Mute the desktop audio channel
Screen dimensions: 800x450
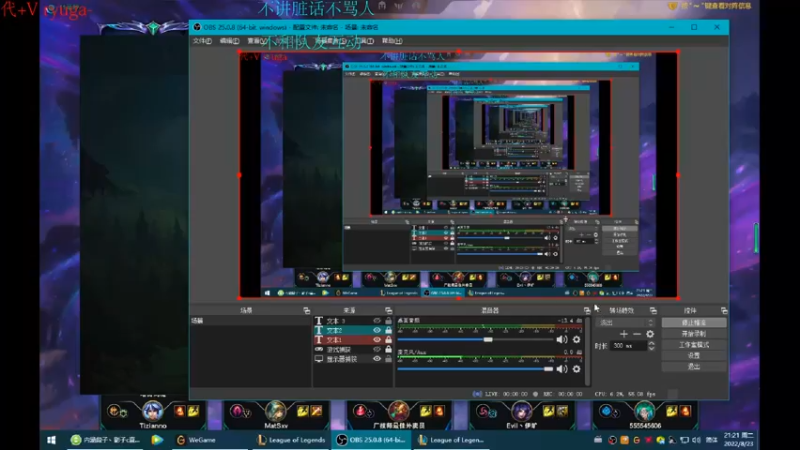[562, 340]
